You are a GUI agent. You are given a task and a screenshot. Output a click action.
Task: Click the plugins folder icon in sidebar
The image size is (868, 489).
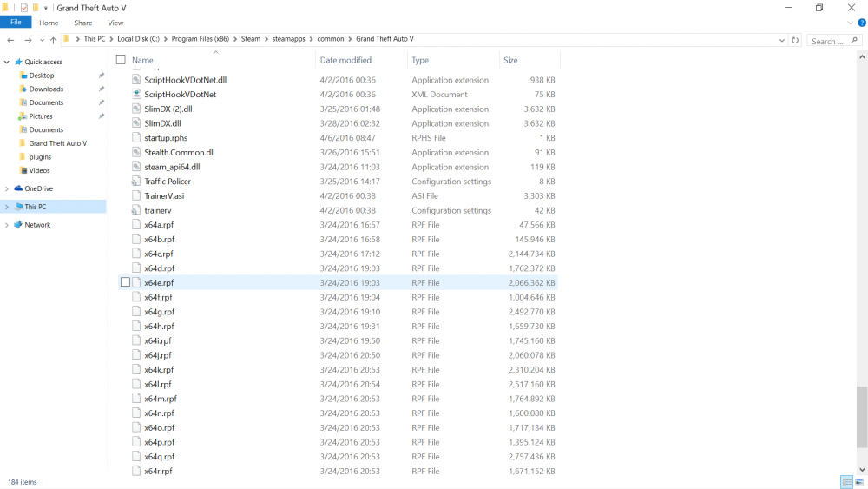click(23, 156)
